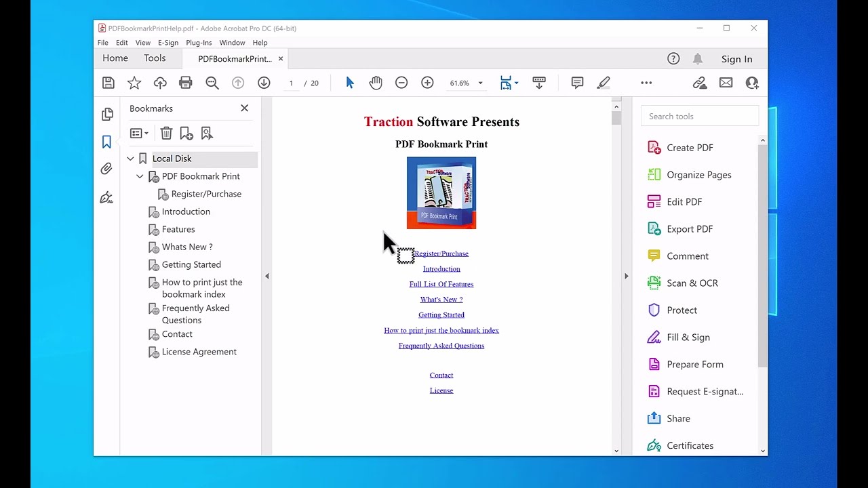The image size is (868, 488).
Task: Open the E-Sign menu
Action: click(x=168, y=43)
